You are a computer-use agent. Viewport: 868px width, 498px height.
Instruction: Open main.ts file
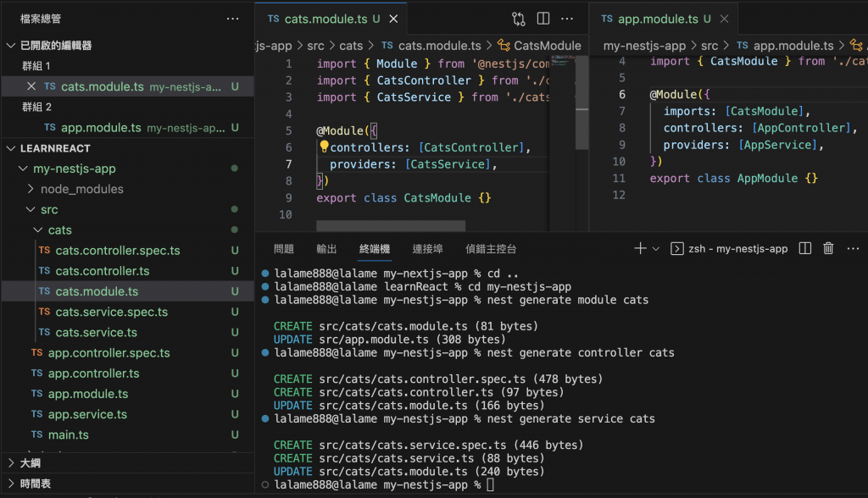(128, 434)
